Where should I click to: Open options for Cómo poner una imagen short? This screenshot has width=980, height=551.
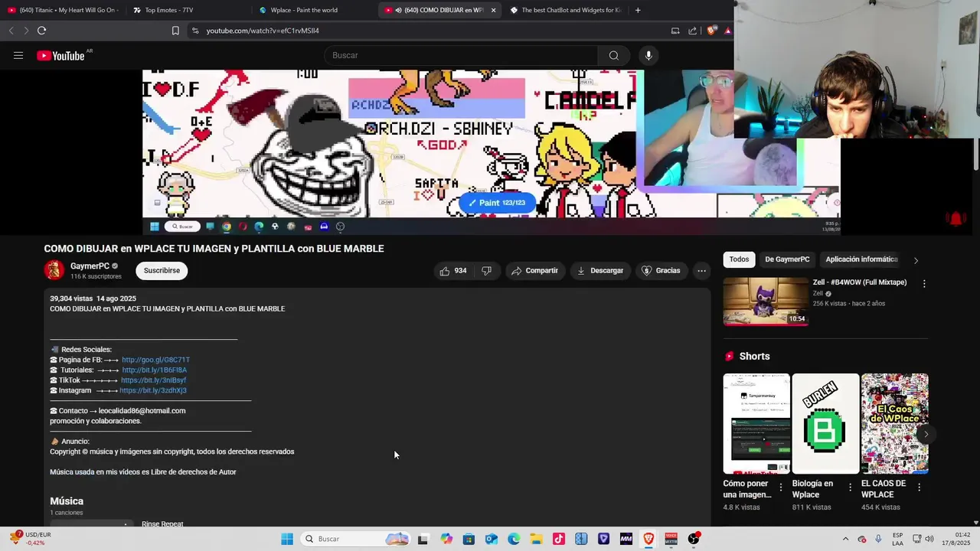point(781,487)
